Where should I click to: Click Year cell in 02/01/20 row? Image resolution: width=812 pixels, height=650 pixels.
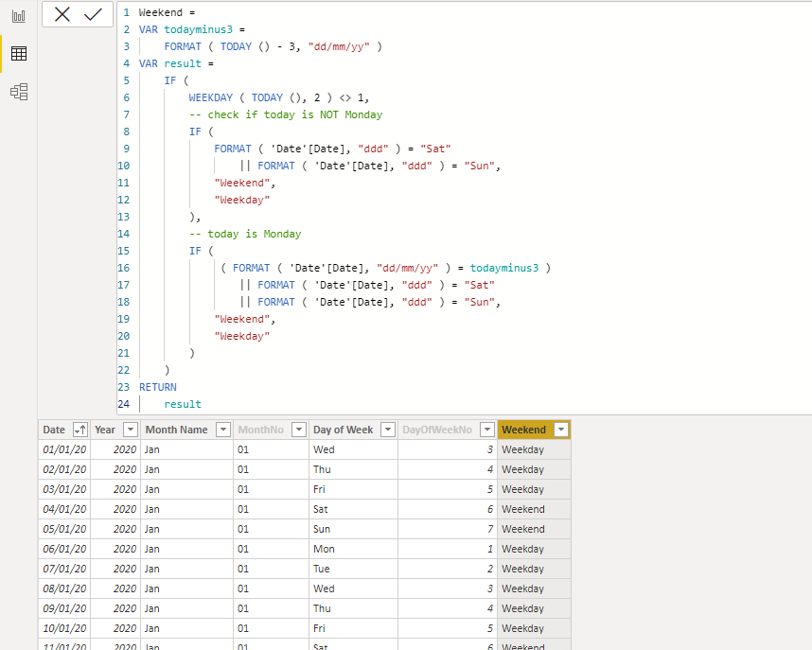tap(115, 469)
